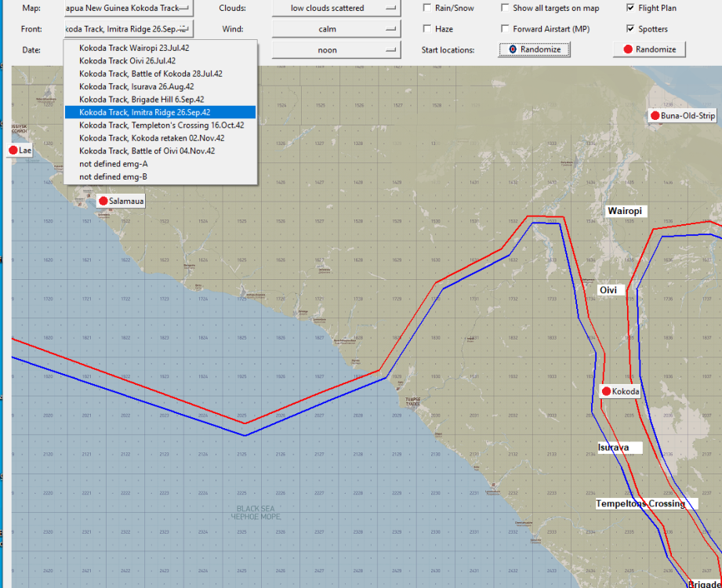Select Kokoda Track, Isurava 26.Aug.42 entry
This screenshot has width=722, height=588.
point(136,86)
